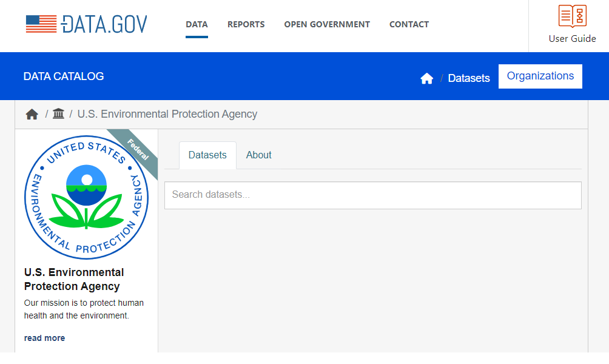Screen dimensions: 609x364
Task: Select the home icon in the breadcrumb trail
Action: 32,113
